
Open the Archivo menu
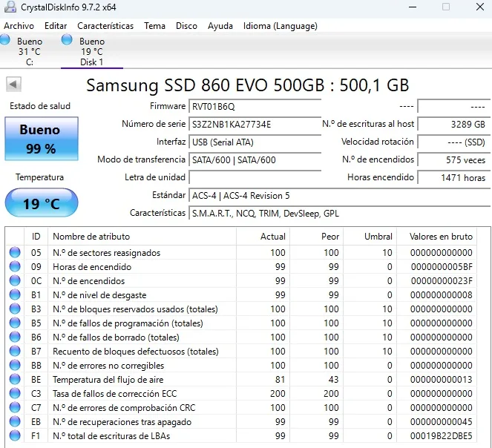tap(19, 26)
